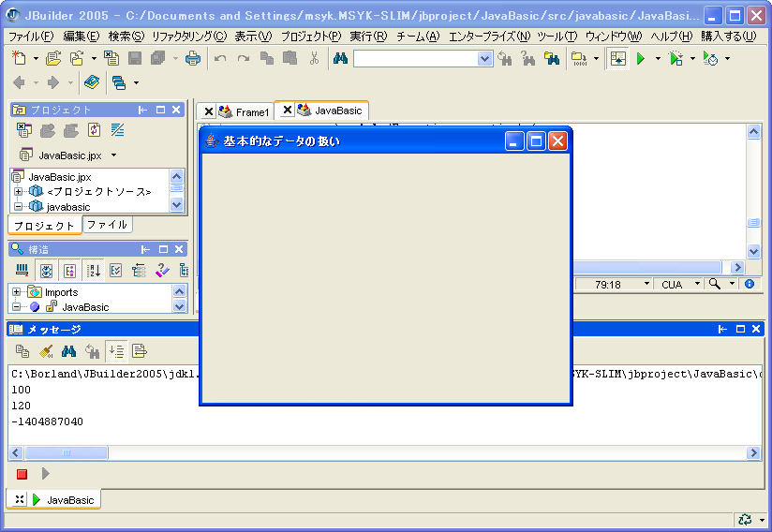
Task: Stop the running program with red square
Action: pyautogui.click(x=22, y=474)
